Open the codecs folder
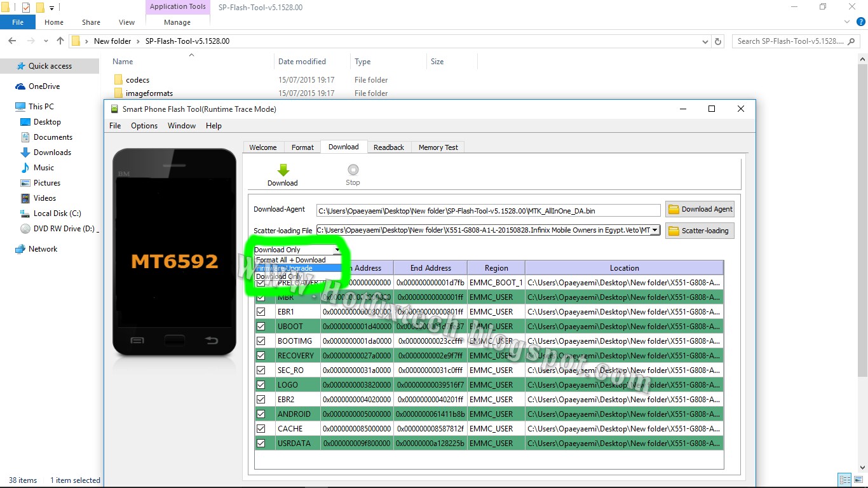868x488 pixels. 136,79
